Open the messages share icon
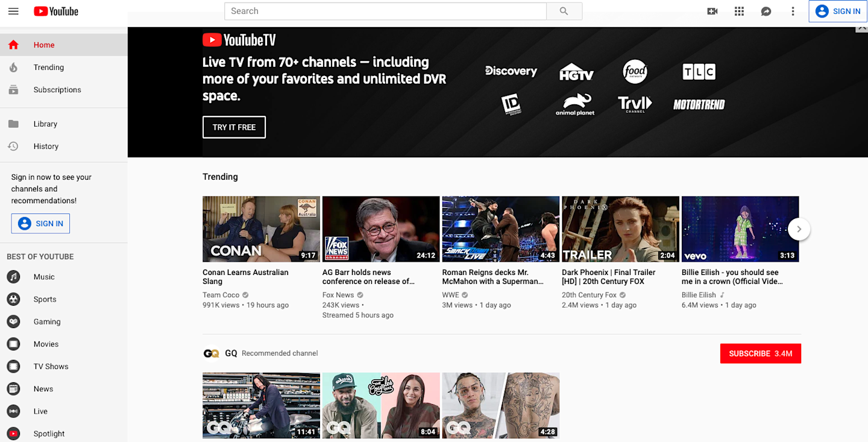Image resolution: width=868 pixels, height=442 pixels. (766, 11)
